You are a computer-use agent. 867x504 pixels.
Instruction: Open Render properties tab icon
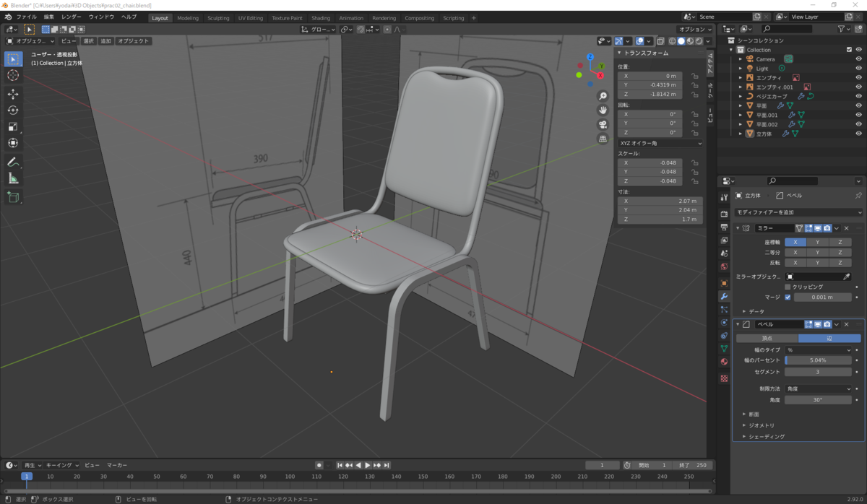[x=724, y=214]
